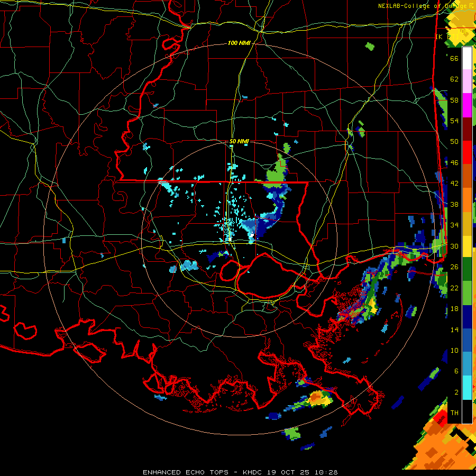Select the gold legend swatch
476x476 pixels.
467,224
